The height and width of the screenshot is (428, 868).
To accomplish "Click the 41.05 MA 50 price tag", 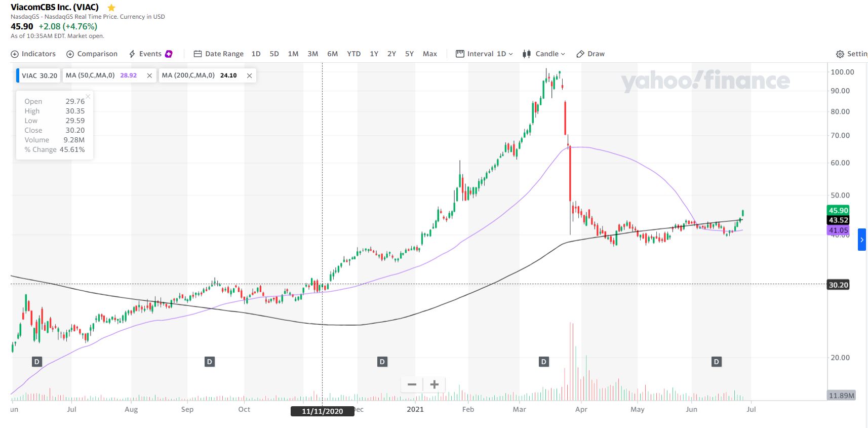I will pyautogui.click(x=838, y=230).
